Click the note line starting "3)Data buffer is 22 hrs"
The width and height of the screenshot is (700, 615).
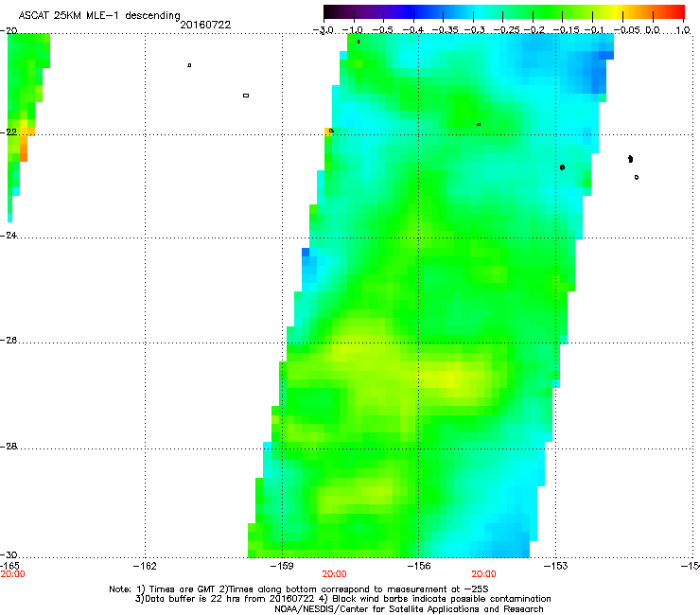(x=342, y=599)
